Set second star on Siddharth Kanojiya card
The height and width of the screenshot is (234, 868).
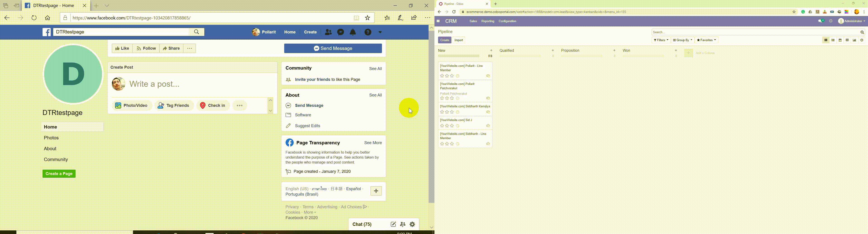click(x=447, y=112)
